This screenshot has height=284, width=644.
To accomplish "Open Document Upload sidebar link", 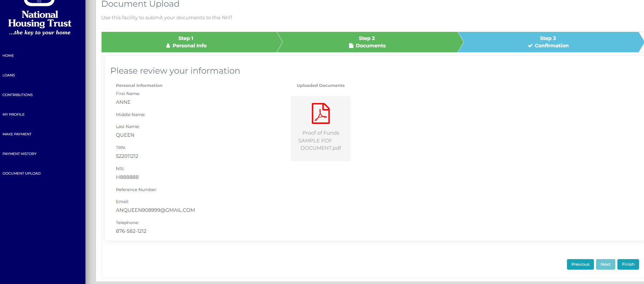I will point(22,173).
